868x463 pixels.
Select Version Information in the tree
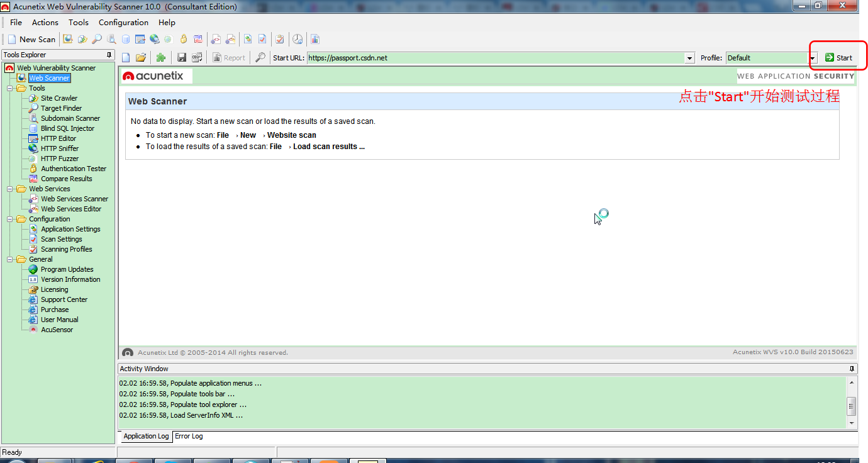[70, 279]
